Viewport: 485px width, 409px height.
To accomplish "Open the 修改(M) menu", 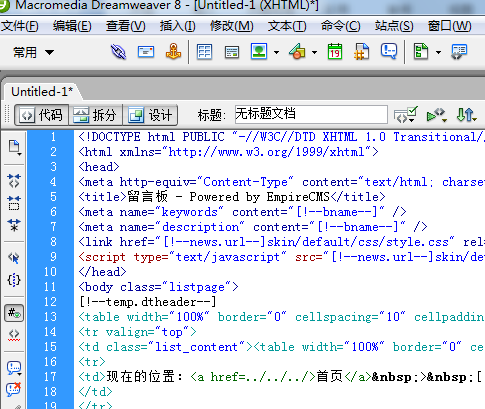I will (232, 26).
